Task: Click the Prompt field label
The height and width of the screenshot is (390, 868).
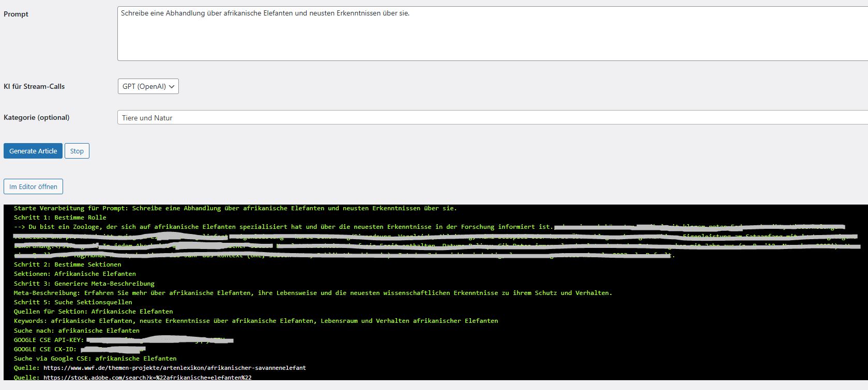Action: coord(16,14)
